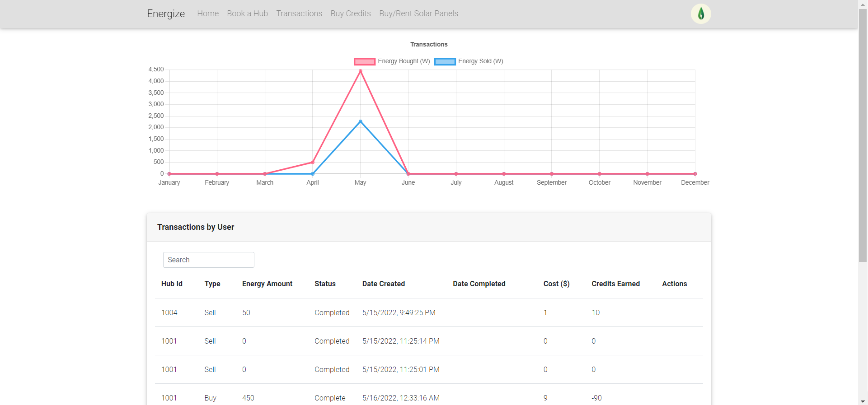Select the Buy type cell
Viewport: 868px width, 405px height.
click(210, 398)
